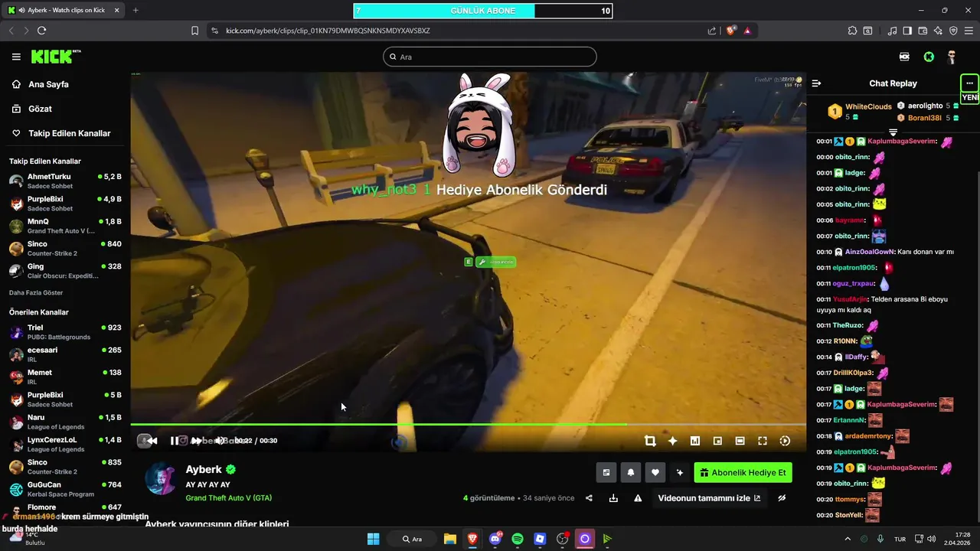Open the Kick clips camera icon in header
This screenshot has width=980, height=551.
[x=904, y=57]
